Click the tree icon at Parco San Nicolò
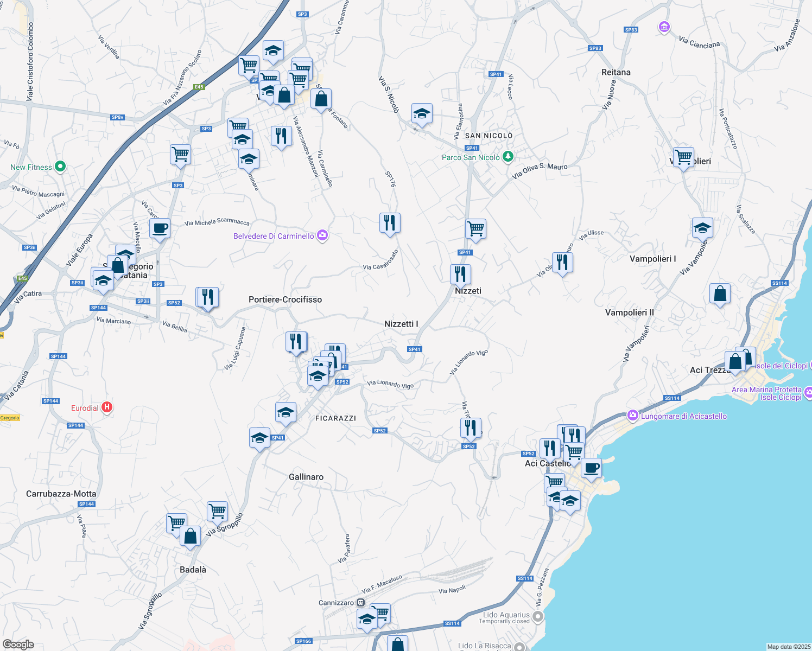Screen dimensions: 812x651 point(507,156)
